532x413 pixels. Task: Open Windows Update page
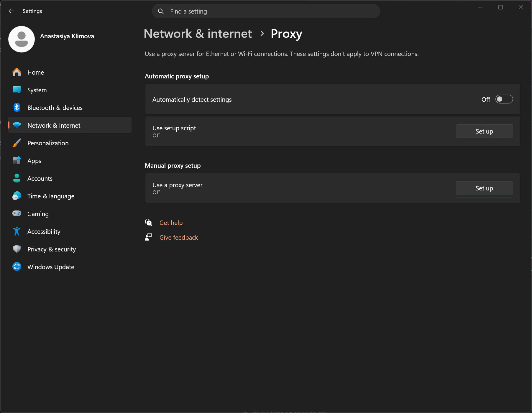70,267
